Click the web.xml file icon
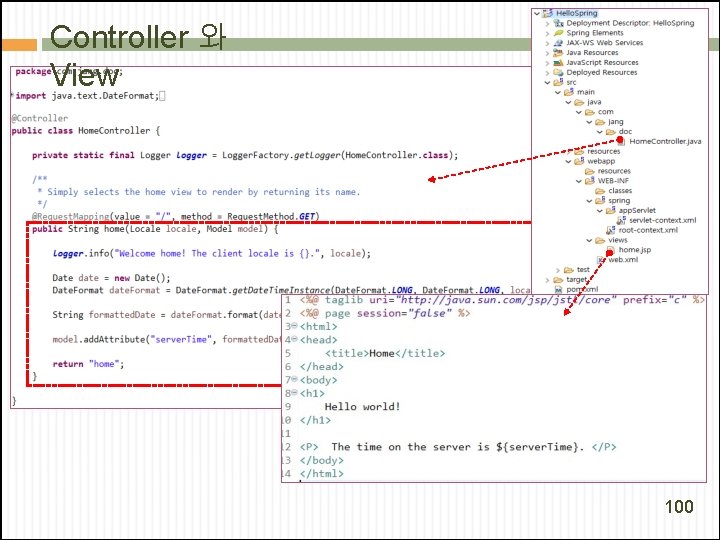720x540 pixels. coord(601,260)
